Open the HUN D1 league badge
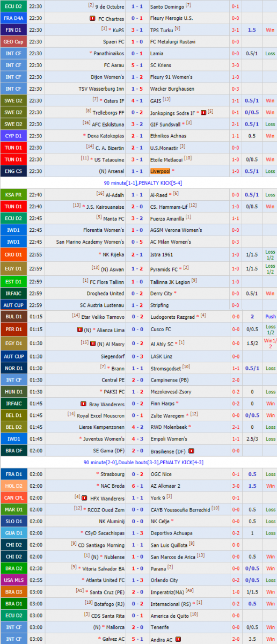This screenshot has width=277, height=644. click(13, 392)
